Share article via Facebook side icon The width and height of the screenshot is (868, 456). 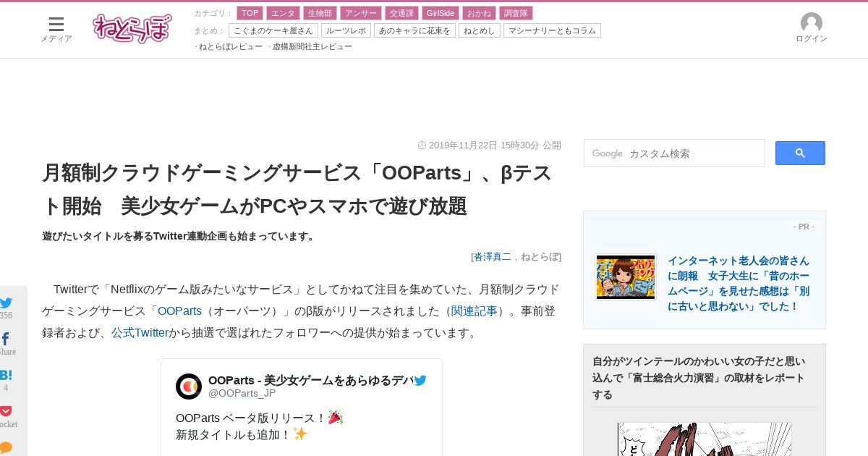(x=5, y=339)
